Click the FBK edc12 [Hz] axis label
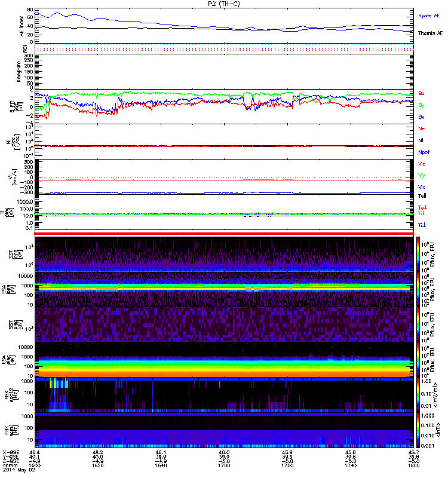This screenshot has width=448, height=478. tap(10, 394)
